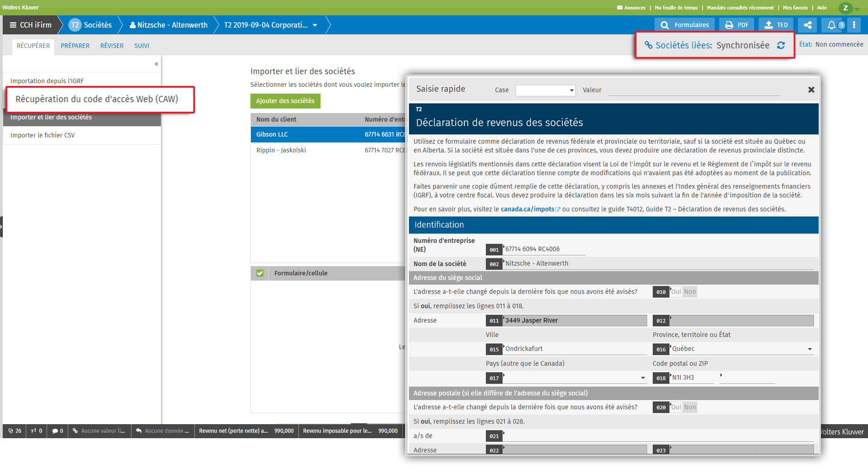Click the reply arrow icon beside Aucune donnée
This screenshot has height=473, width=868.
click(139, 431)
